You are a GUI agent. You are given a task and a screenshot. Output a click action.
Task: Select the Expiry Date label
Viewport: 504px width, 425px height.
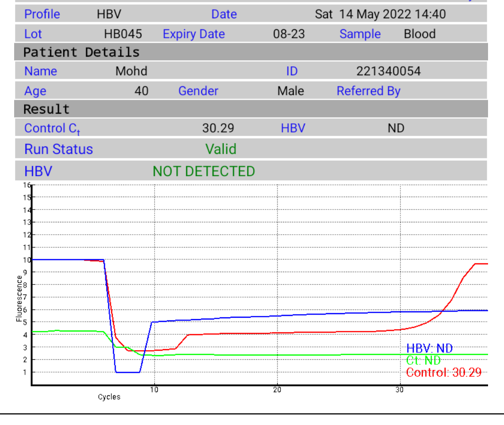tap(194, 34)
